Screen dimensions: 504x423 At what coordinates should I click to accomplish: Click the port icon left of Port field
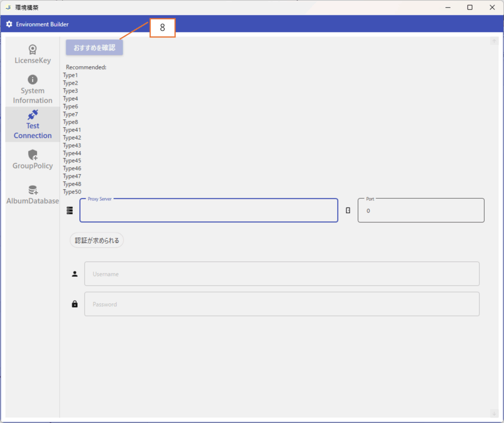tap(348, 210)
